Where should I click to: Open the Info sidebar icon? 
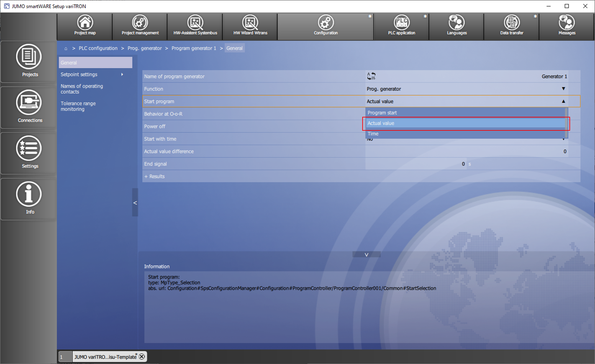[x=29, y=198]
